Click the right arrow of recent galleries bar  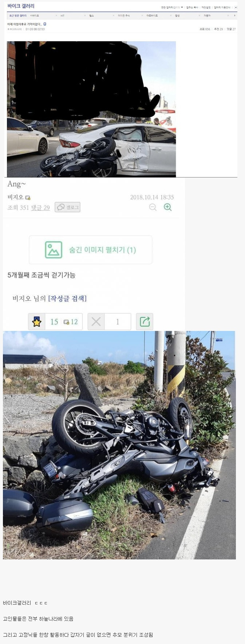pos(234,16)
